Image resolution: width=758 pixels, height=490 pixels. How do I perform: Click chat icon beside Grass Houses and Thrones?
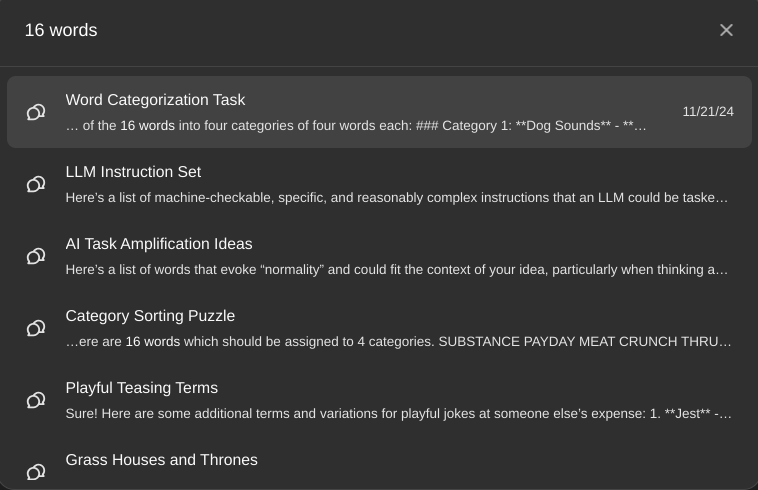pos(36,472)
